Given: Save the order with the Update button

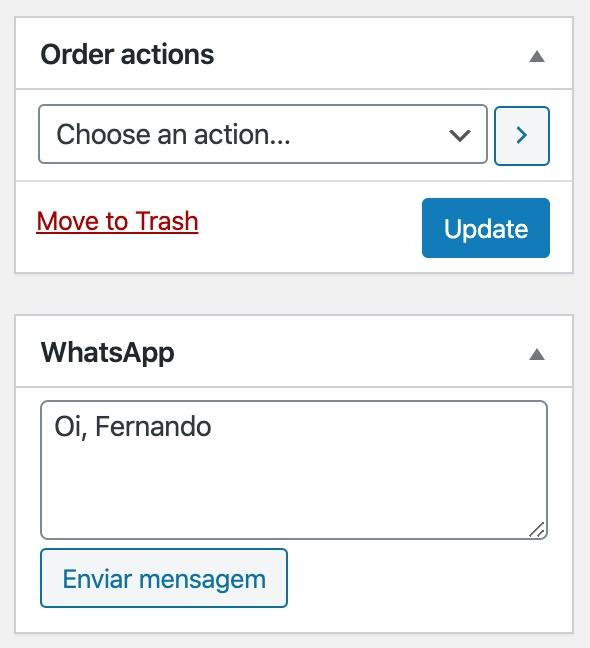Looking at the screenshot, I should 486,228.
